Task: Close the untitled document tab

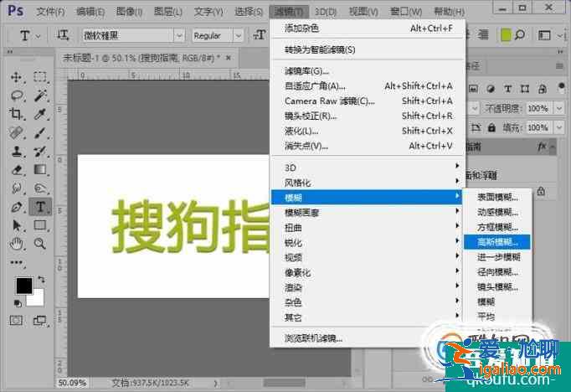Action: point(229,58)
